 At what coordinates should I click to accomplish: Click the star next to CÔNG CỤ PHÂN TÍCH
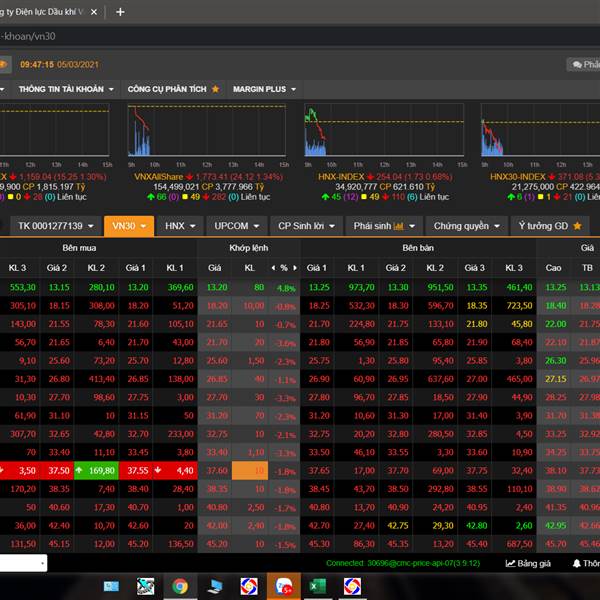tap(215, 89)
